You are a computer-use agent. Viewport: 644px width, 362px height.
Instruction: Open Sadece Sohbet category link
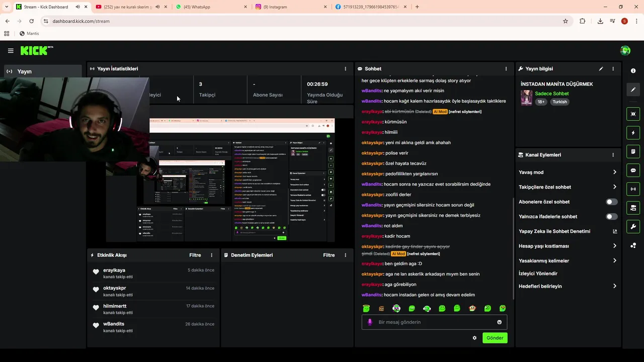click(552, 94)
